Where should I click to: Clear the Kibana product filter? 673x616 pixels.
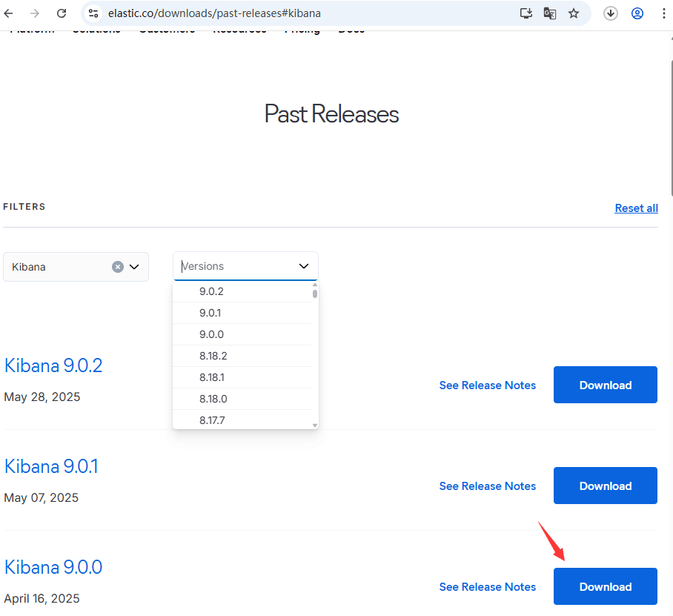tap(118, 267)
